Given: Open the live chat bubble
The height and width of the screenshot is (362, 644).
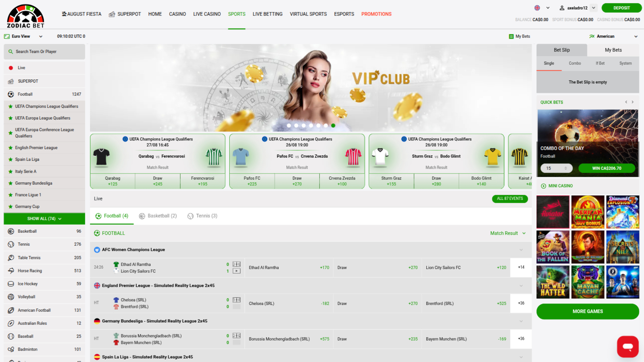Looking at the screenshot, I should 628,347.
